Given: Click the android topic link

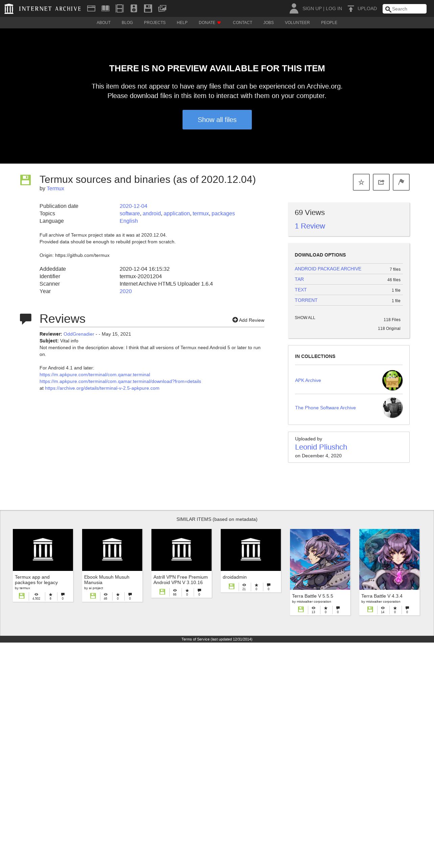Looking at the screenshot, I should (x=151, y=214).
